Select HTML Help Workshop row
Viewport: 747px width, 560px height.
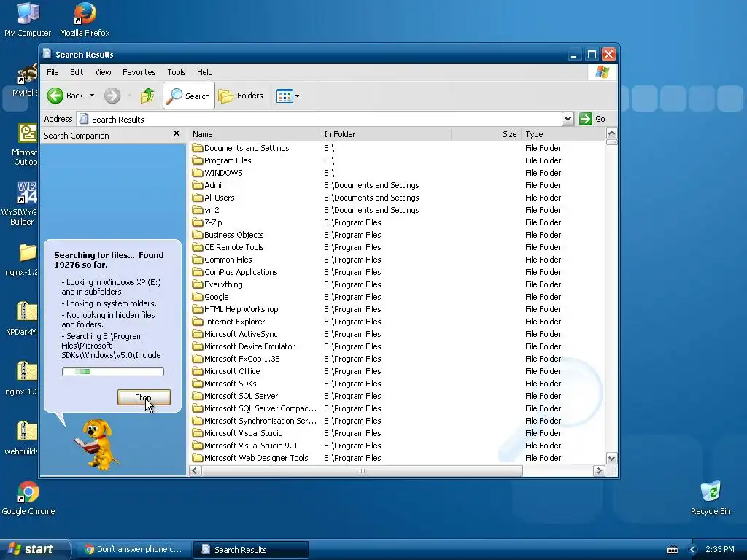point(398,309)
